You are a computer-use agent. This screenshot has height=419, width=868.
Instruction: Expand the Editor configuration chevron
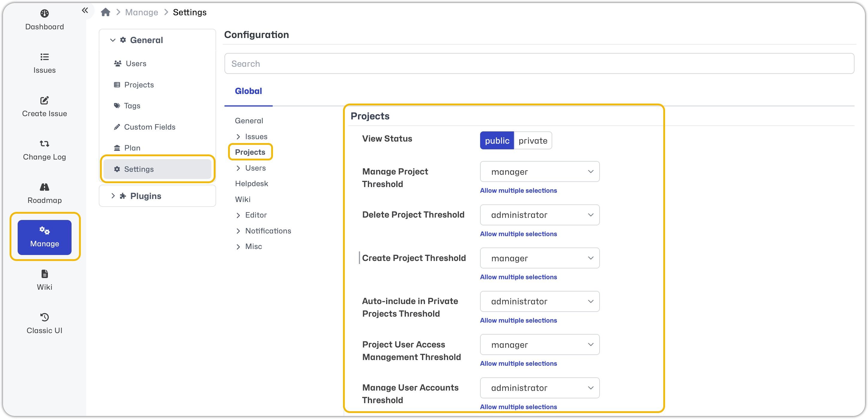pos(238,215)
